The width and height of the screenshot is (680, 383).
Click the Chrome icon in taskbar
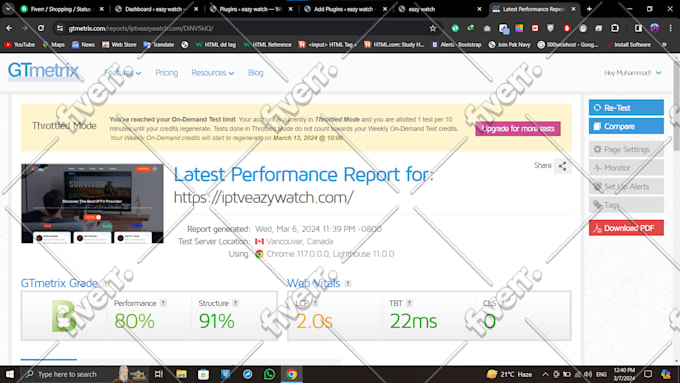coord(291,374)
